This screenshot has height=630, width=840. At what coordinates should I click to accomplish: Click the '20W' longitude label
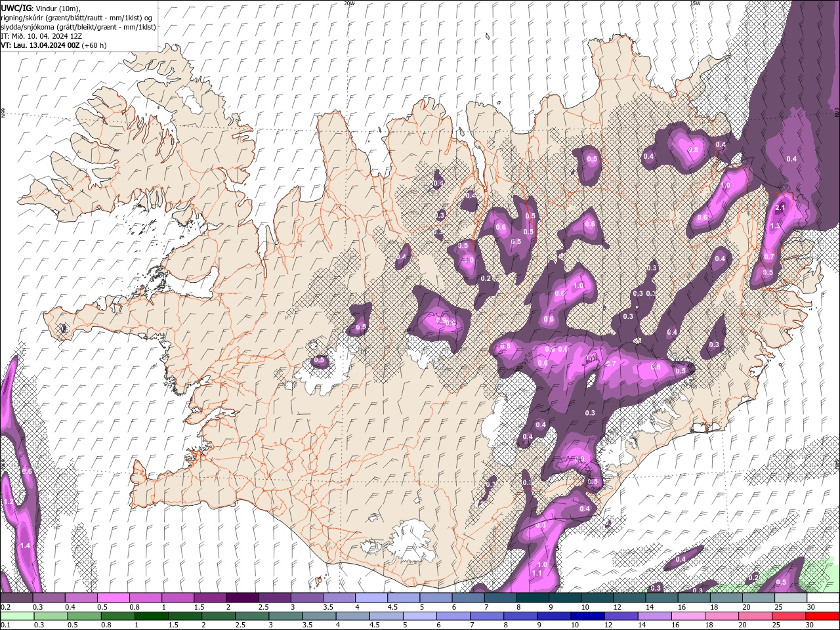tap(349, 3)
